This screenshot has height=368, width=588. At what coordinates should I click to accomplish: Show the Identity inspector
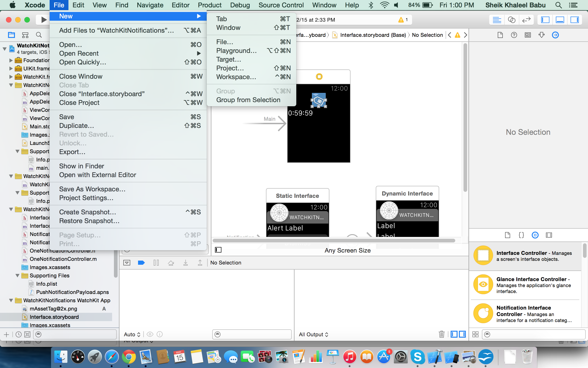(x=528, y=35)
